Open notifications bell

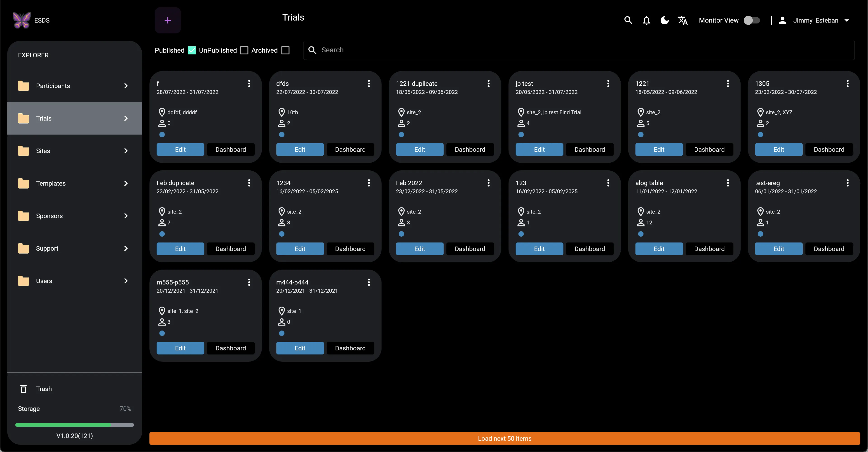point(646,20)
